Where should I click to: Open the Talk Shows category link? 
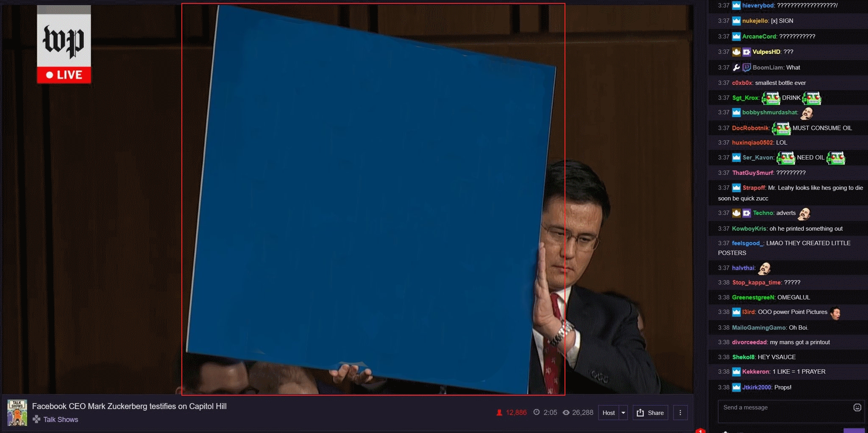tap(61, 419)
